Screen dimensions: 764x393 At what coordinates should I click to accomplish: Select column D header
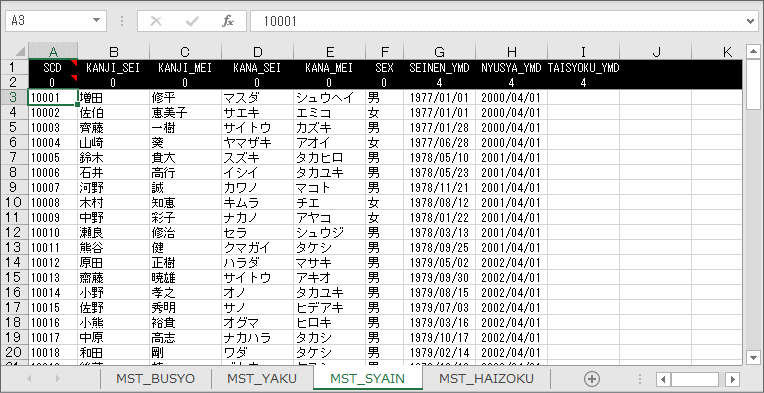click(x=257, y=52)
